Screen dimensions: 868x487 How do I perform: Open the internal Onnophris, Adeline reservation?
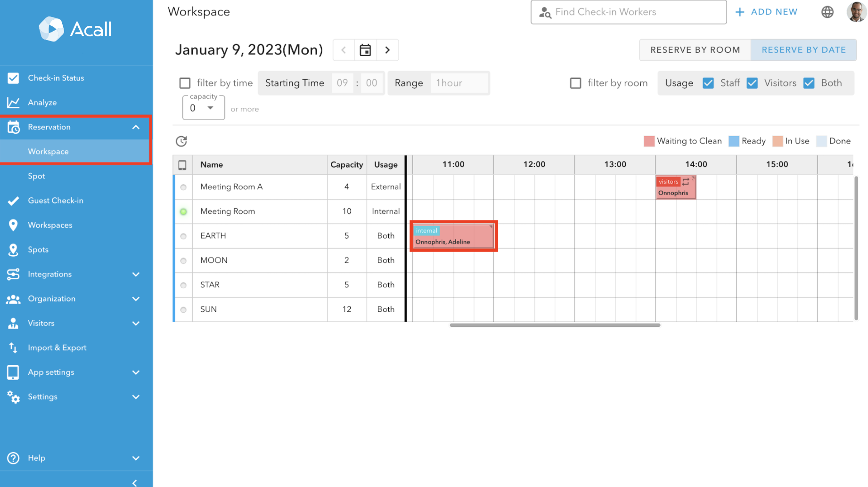(x=453, y=236)
